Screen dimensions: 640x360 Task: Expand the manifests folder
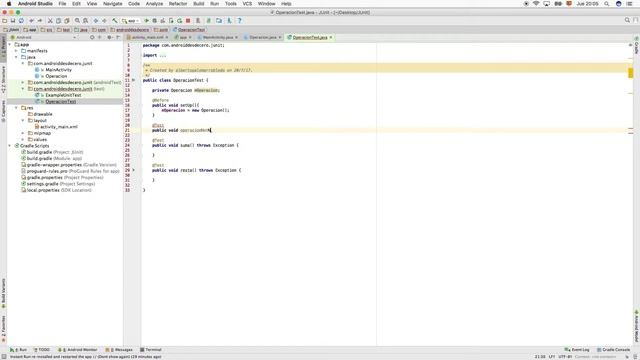point(16,51)
